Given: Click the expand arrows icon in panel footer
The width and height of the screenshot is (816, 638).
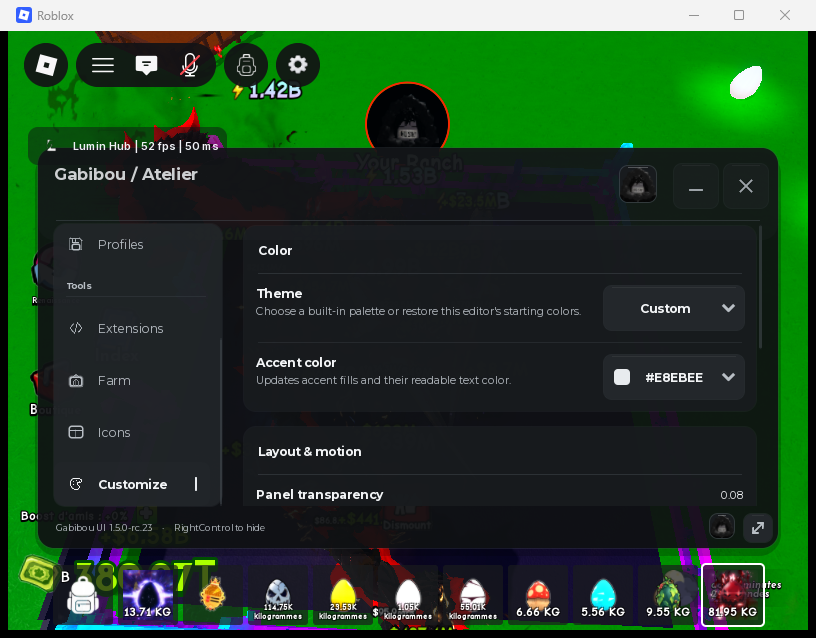Looking at the screenshot, I should coord(758,528).
